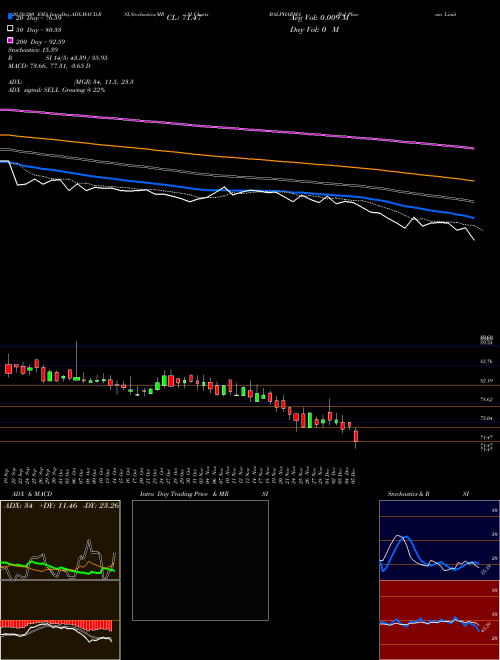Click the white 50 Day legend swatch
The width and height of the screenshot is (500, 660).
[10, 29]
